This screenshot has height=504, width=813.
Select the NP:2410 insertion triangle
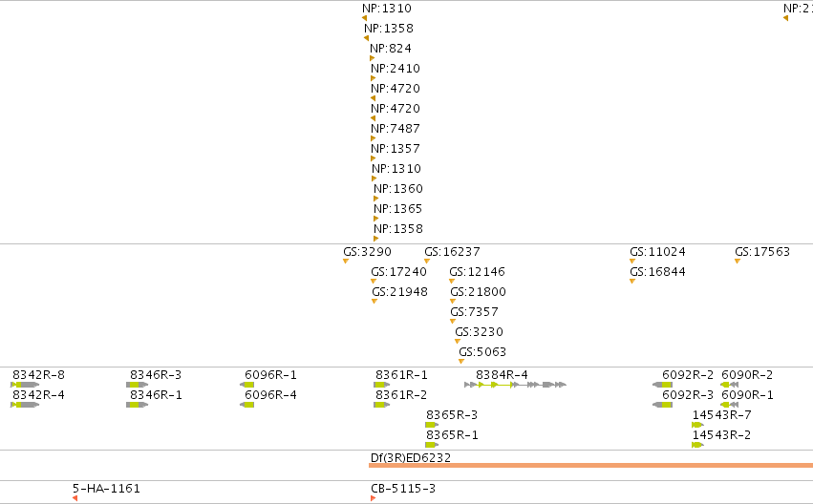tap(373, 78)
